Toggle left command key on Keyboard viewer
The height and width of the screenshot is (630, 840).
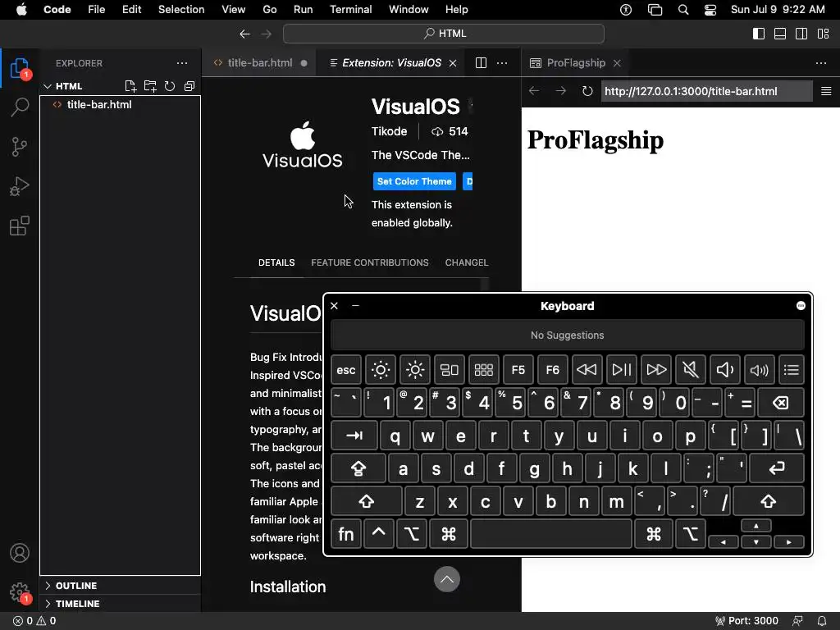point(449,534)
